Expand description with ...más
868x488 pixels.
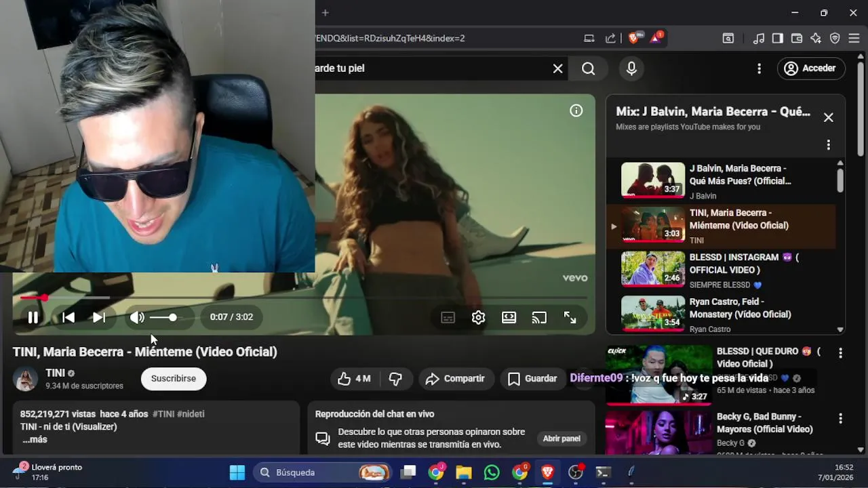click(35, 440)
